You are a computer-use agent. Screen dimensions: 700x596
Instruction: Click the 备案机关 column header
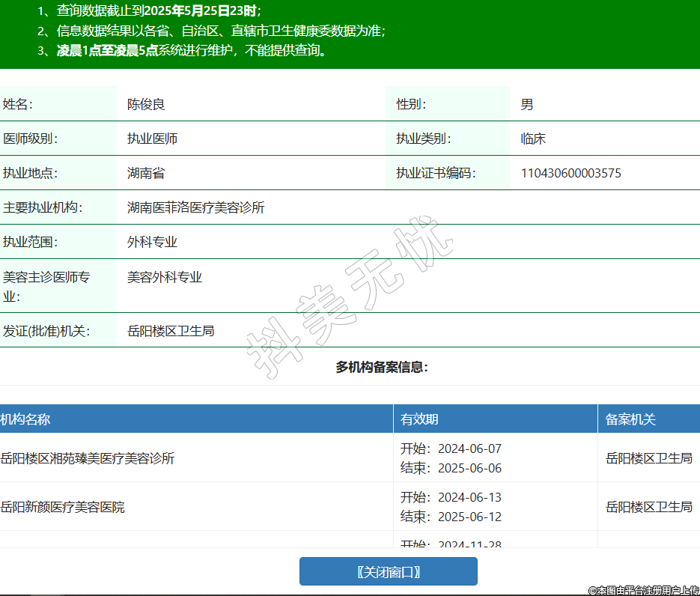(630, 419)
